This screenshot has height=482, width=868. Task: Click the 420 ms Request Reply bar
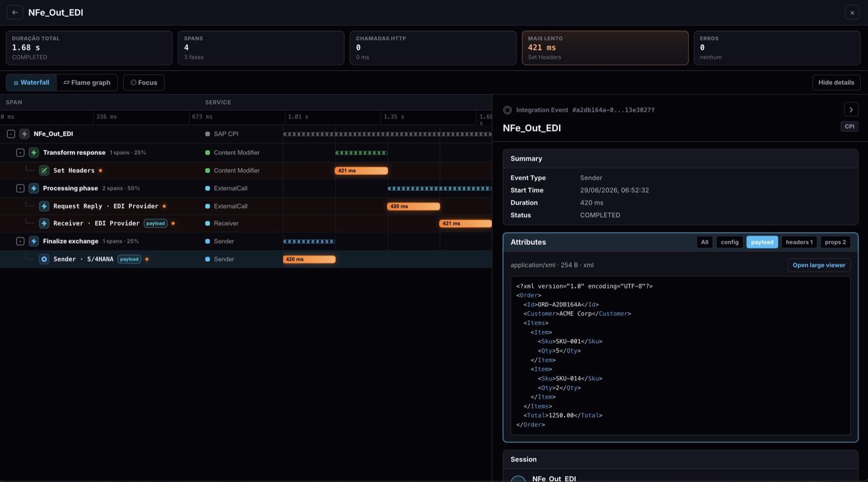pyautogui.click(x=413, y=207)
